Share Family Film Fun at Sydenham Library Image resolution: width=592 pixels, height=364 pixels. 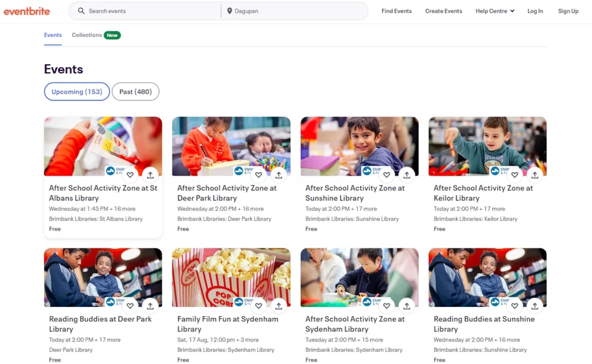coord(279,306)
